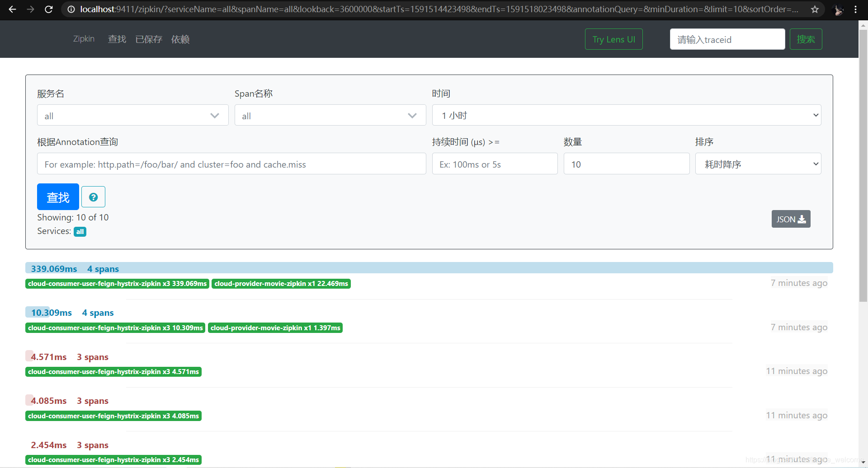The height and width of the screenshot is (468, 868).
Task: Select the 依赖 navigation item
Action: coord(180,39)
